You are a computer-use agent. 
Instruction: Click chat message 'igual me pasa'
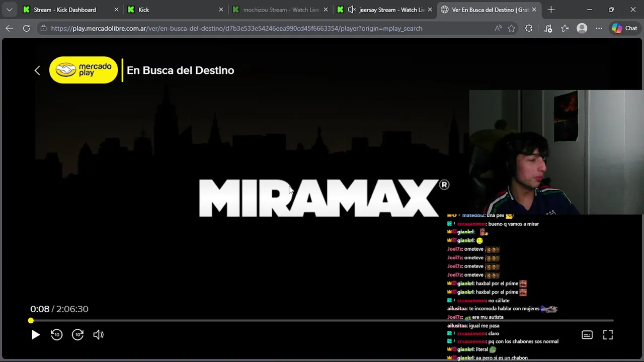point(484,325)
